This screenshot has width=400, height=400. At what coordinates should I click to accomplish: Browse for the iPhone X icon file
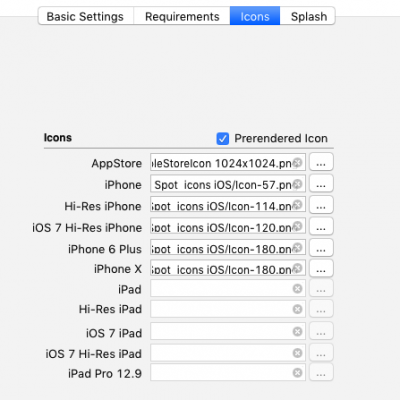pos(321,268)
